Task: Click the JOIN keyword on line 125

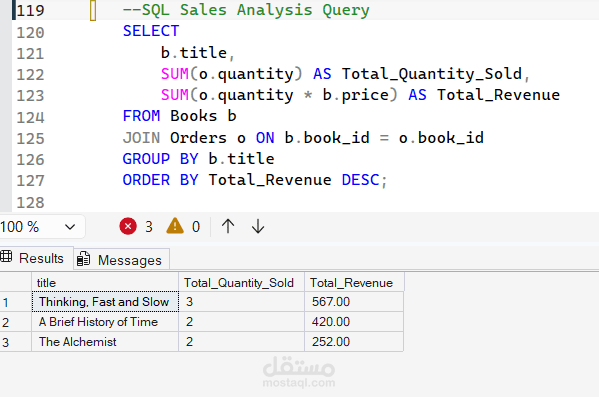Action: pyautogui.click(x=141, y=138)
